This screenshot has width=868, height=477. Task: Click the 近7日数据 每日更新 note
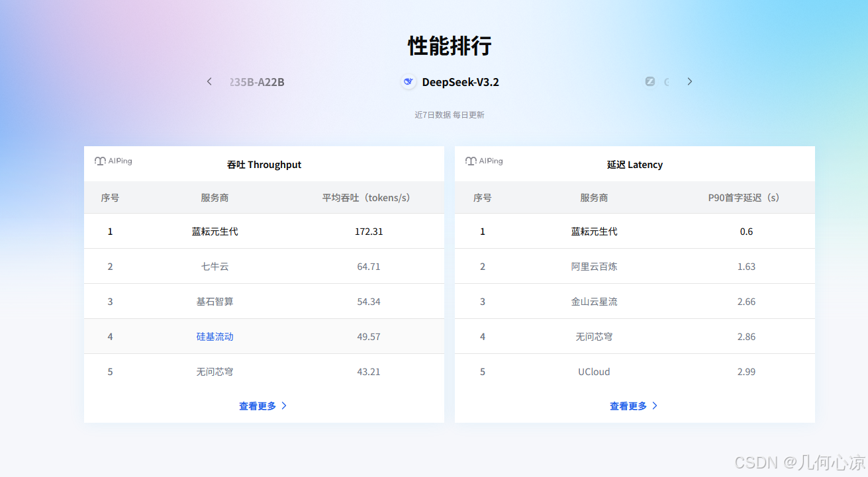(x=450, y=115)
